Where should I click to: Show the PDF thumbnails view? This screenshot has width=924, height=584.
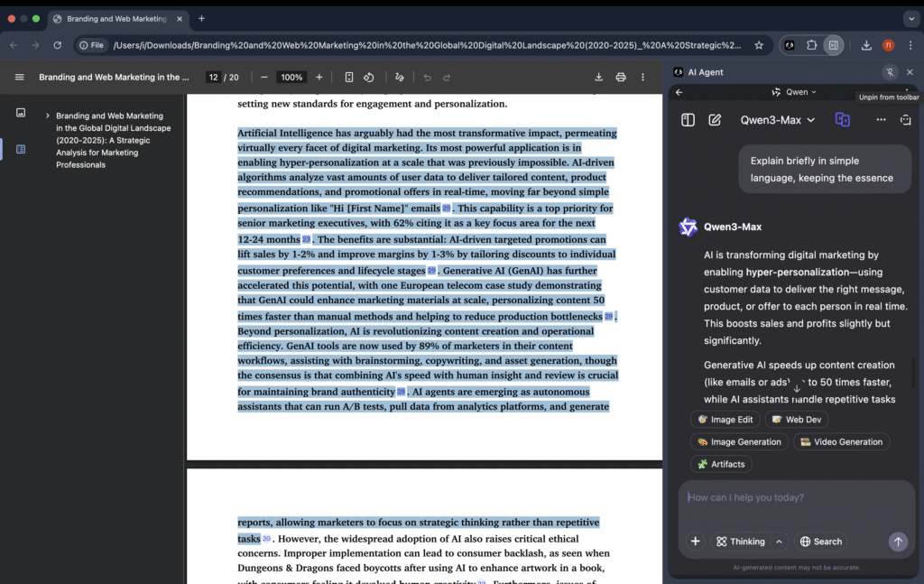(x=21, y=113)
